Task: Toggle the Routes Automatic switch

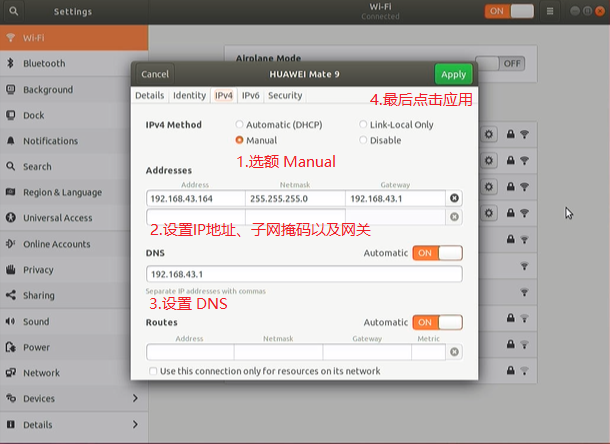Action: (x=437, y=322)
